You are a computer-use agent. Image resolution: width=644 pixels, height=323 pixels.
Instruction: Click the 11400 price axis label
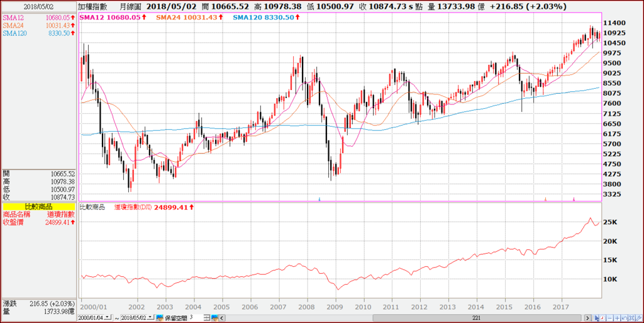point(615,23)
